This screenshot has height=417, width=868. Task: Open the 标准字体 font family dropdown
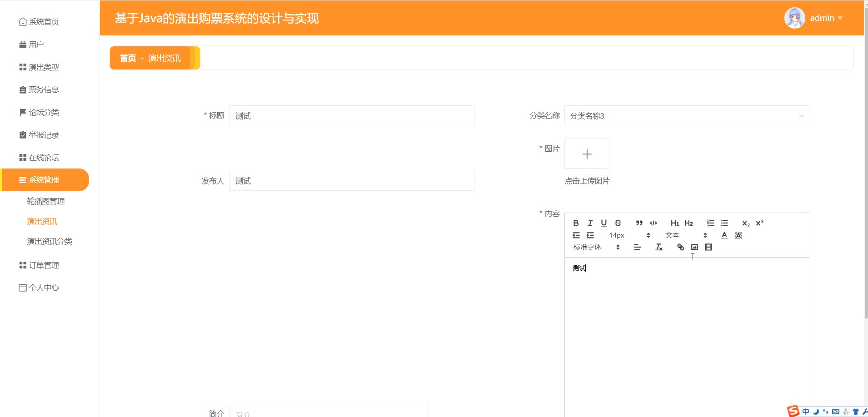596,247
